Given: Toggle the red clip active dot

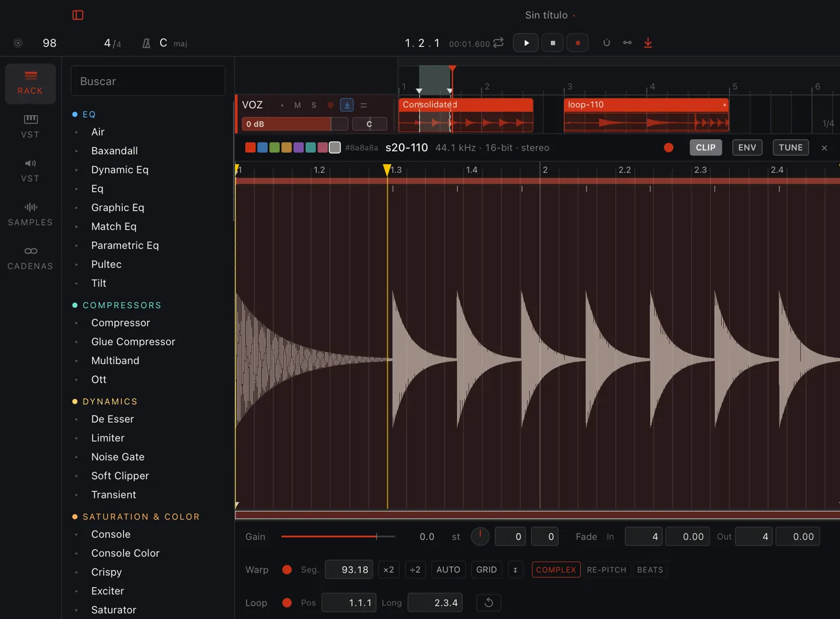Looking at the screenshot, I should pos(668,148).
